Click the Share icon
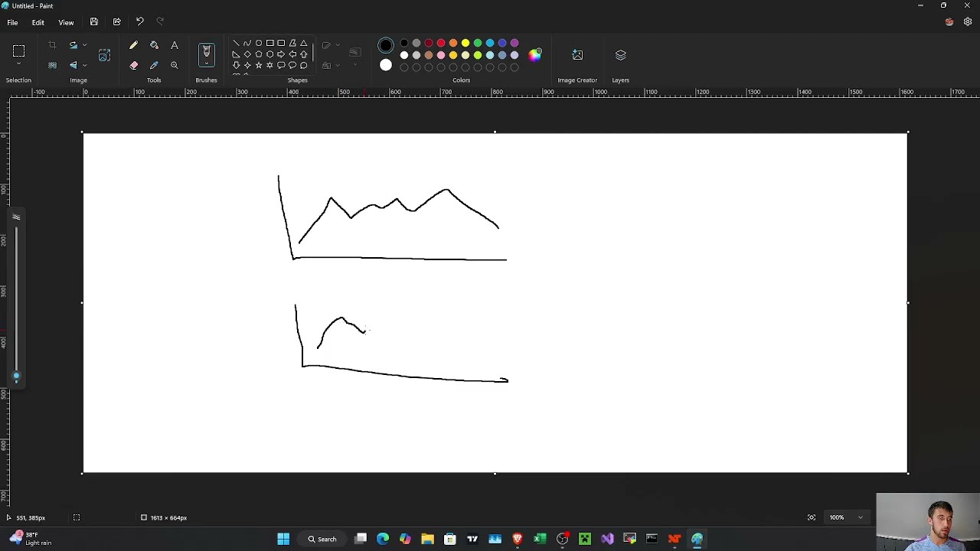The width and height of the screenshot is (980, 551). point(116,22)
